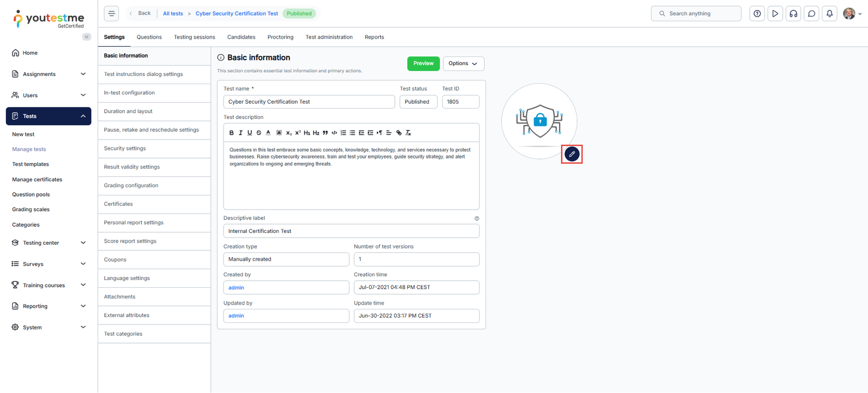Viewport: 868px width, 393px height.
Task: Toggle underline formatting in description editor
Action: point(250,132)
